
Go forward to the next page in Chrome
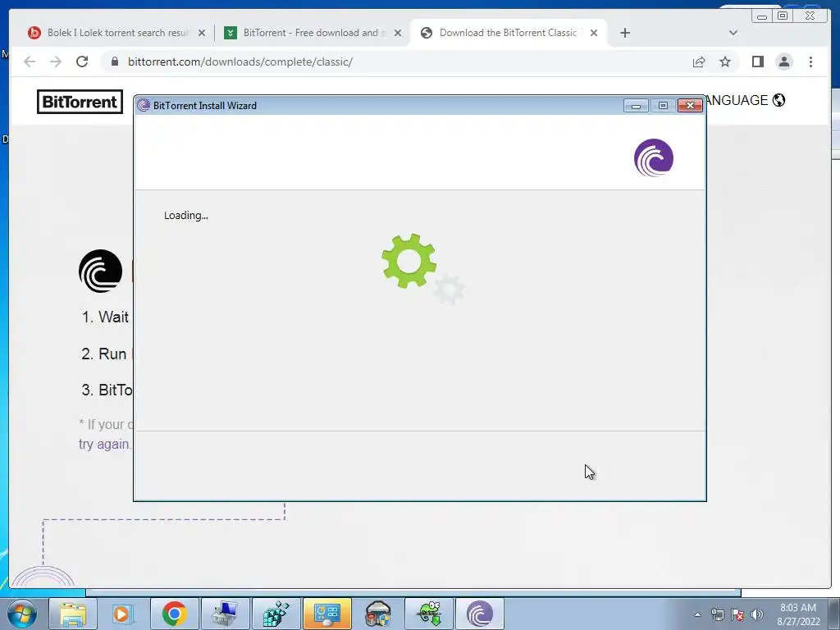tap(56, 62)
